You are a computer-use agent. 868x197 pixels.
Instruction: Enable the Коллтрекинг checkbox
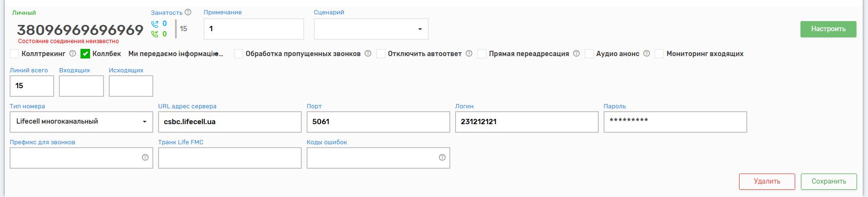point(15,54)
